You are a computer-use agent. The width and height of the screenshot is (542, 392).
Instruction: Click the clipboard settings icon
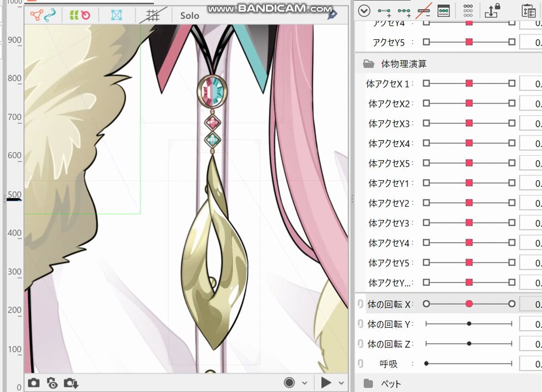tap(528, 11)
